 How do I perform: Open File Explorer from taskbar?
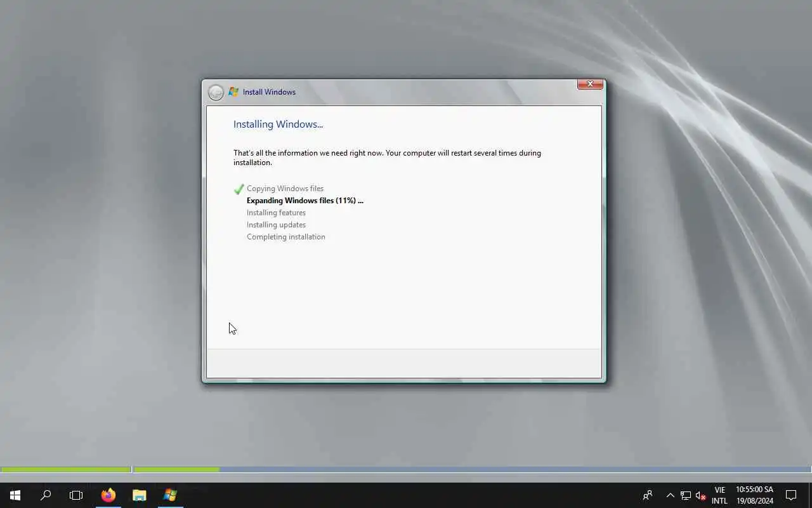[x=139, y=495]
